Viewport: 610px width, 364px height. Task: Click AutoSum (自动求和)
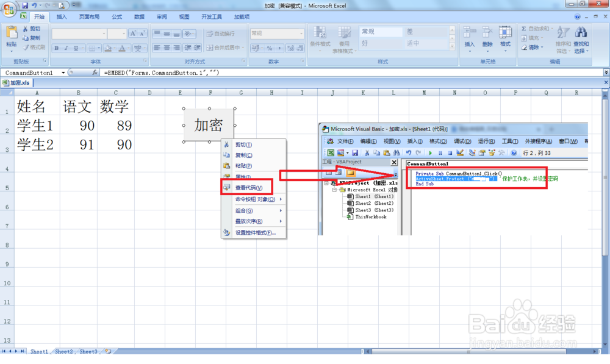(537, 29)
